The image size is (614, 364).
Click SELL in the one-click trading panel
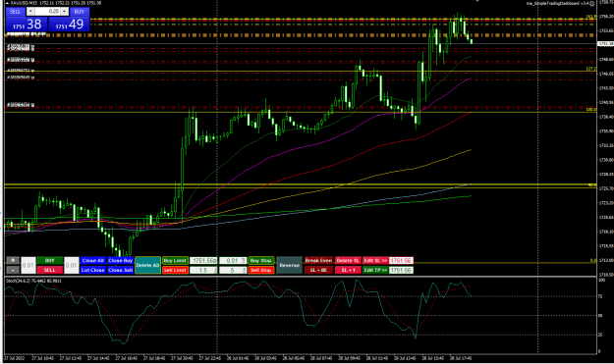coord(15,12)
